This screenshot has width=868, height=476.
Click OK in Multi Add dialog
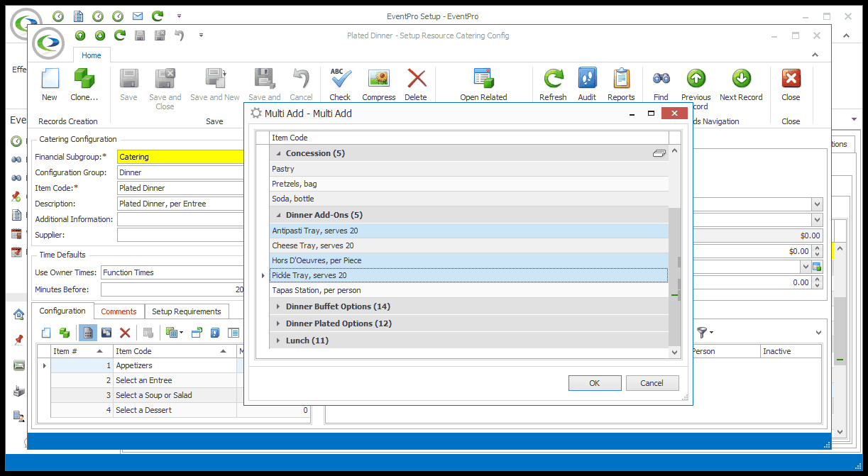point(595,383)
